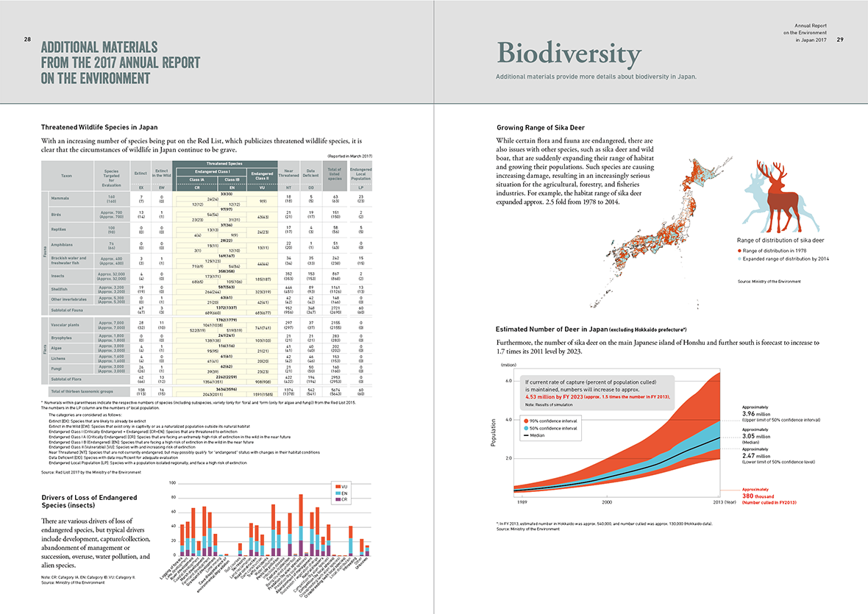Click the Biodiversity page title
Screen dimensions: 868x614
point(569,54)
